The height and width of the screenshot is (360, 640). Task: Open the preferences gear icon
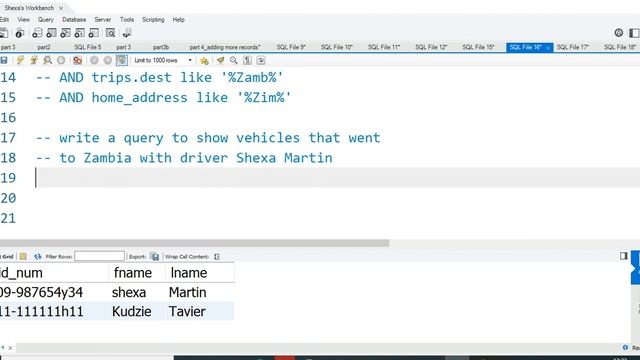(619, 33)
